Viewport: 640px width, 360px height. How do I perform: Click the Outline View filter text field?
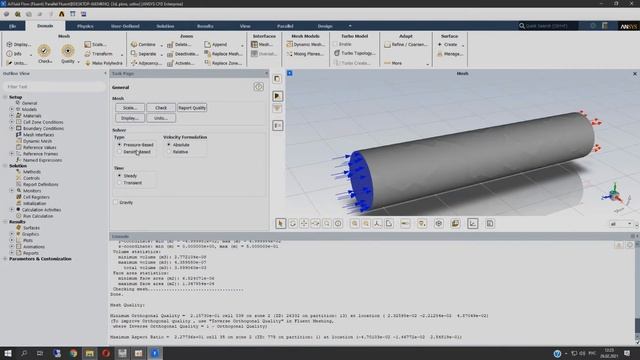tap(54, 87)
